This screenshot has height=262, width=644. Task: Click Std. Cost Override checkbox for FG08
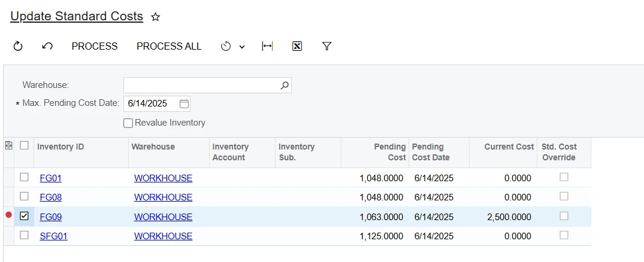564,196
